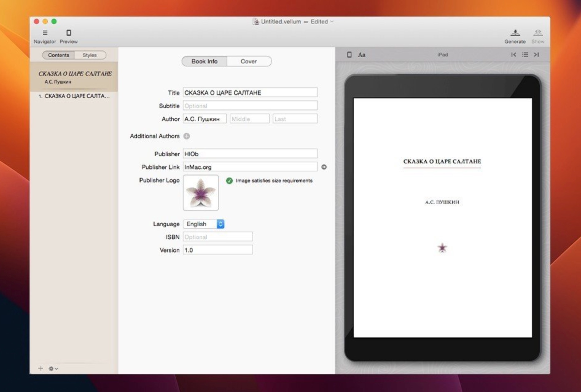Viewport: 581px width, 392px height.
Task: Click the Generate ebook icon
Action: coord(515,34)
